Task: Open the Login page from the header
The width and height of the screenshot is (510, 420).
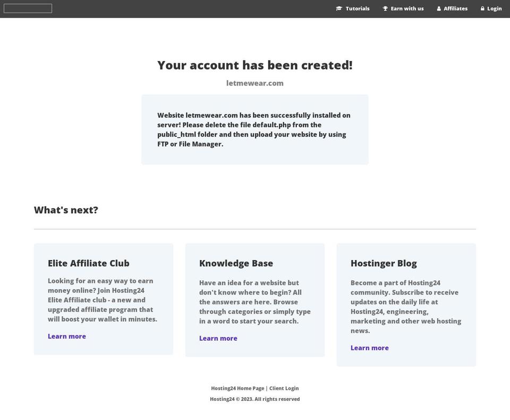Action: pyautogui.click(x=491, y=9)
